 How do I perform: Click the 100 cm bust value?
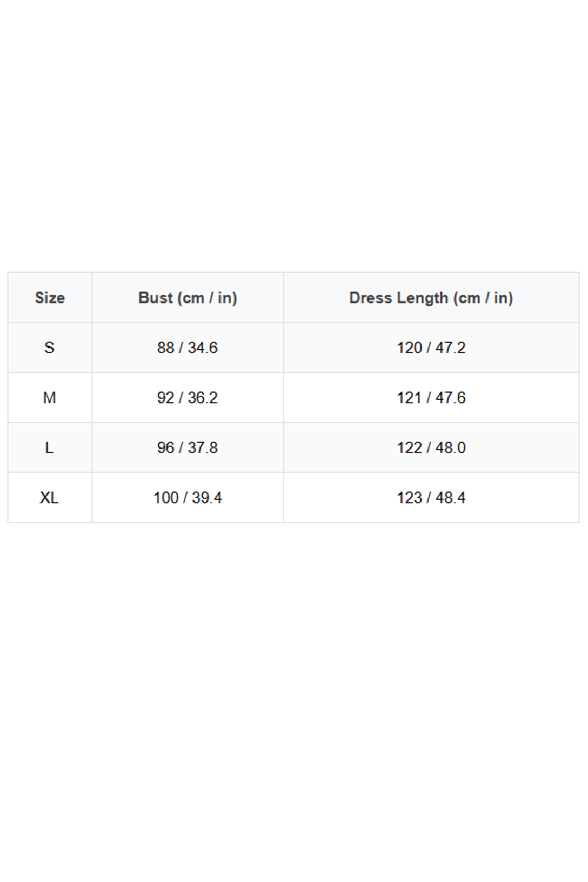166,498
